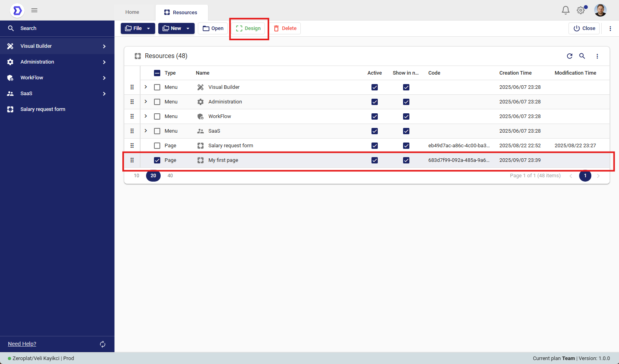Click the search icon in Resources panel
The width and height of the screenshot is (619, 364).
coord(582,56)
